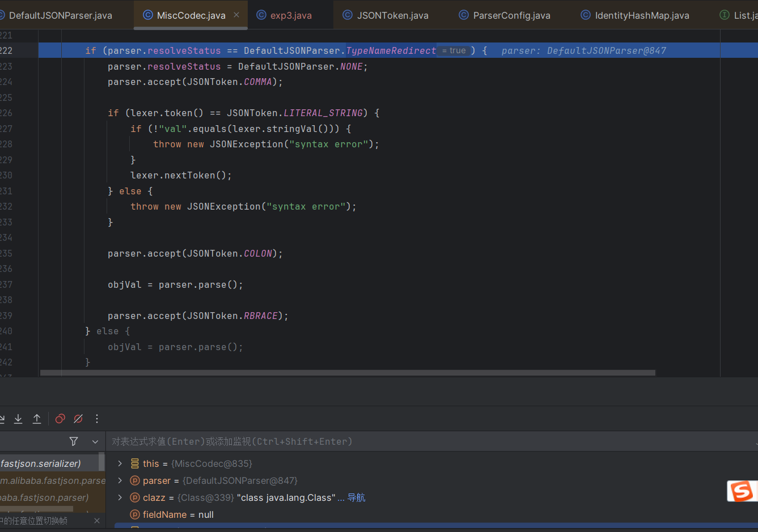Open the frames dropdown chevron
Viewport: 758px width, 532px height.
click(95, 441)
